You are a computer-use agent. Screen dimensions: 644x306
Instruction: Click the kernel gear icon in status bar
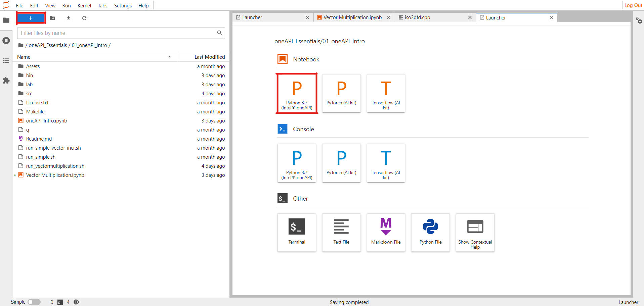click(x=76, y=302)
